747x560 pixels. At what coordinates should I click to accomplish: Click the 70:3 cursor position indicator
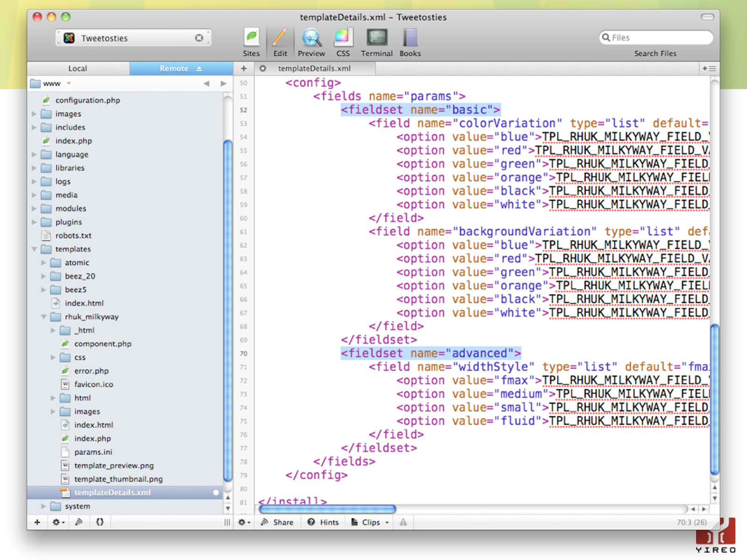pyautogui.click(x=691, y=522)
